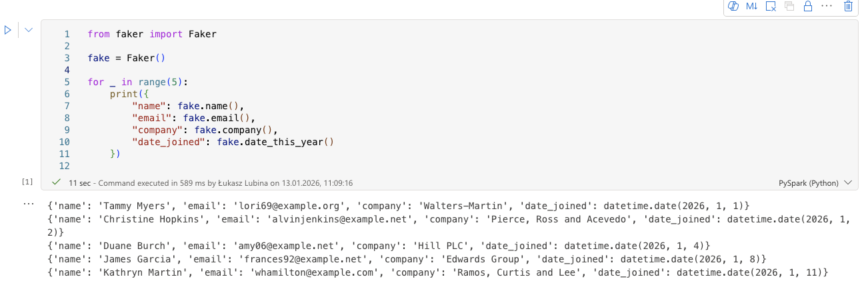Delete this cell with trash icon
Screen dimensions: 868x285
[848, 6]
